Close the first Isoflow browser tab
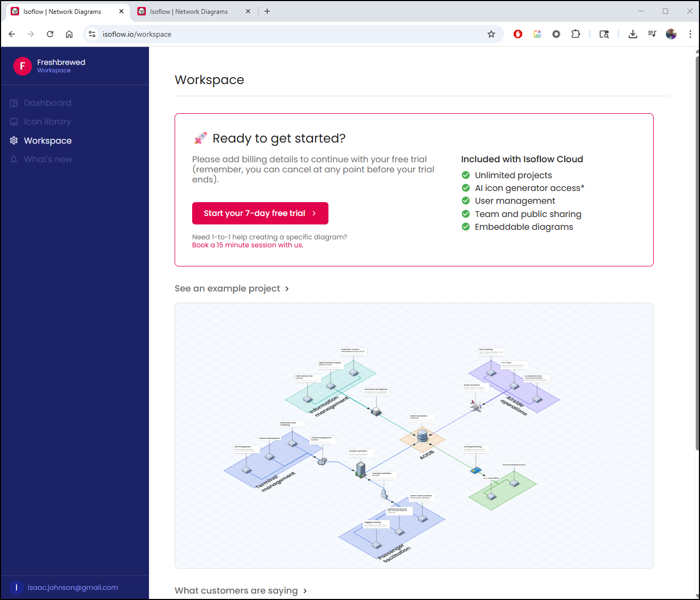 121,11
